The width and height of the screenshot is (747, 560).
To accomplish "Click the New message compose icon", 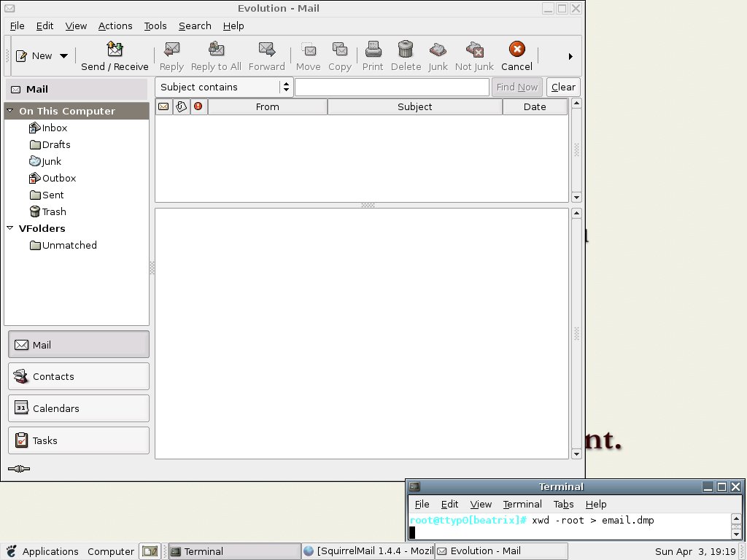I will point(21,56).
